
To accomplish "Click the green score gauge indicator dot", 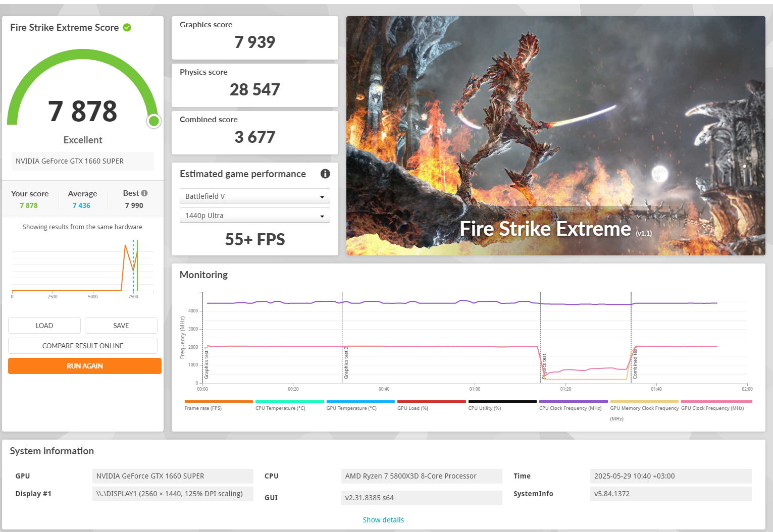I will pyautogui.click(x=154, y=121).
